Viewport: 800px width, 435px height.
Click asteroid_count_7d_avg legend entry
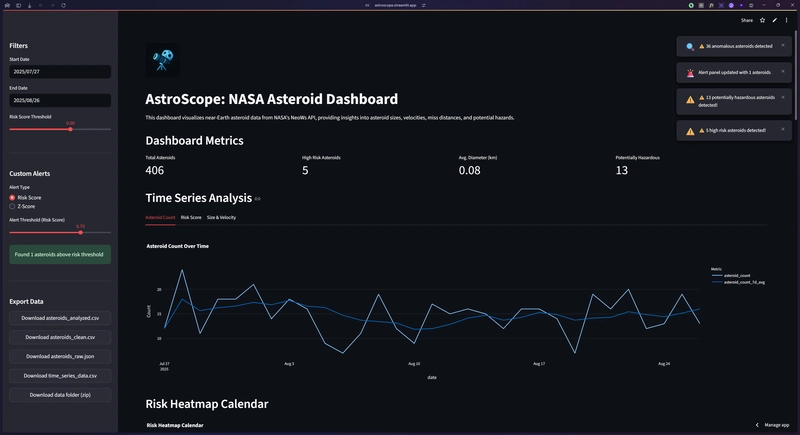[x=738, y=282]
